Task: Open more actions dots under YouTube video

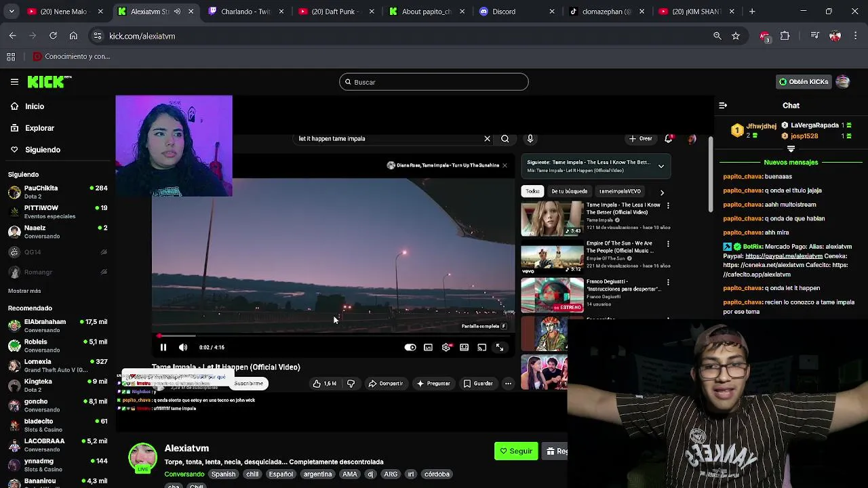Action: click(508, 384)
